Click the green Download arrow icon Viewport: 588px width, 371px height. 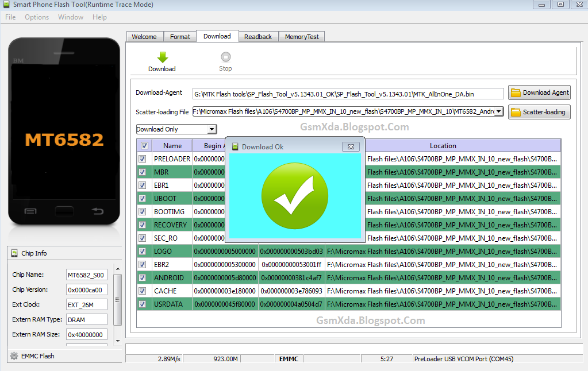162,57
